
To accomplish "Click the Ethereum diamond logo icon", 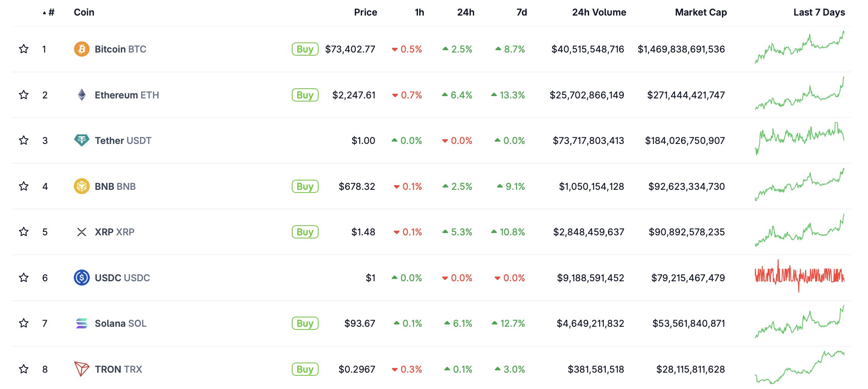I will pos(82,95).
